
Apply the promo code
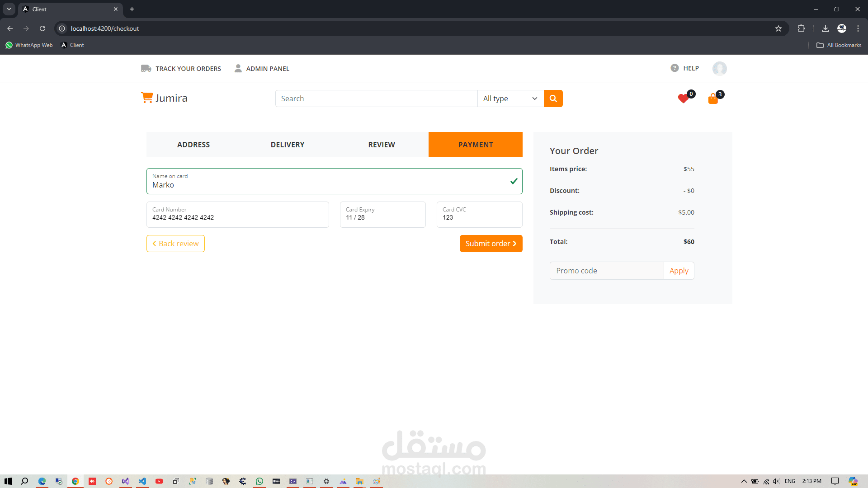tap(679, 271)
